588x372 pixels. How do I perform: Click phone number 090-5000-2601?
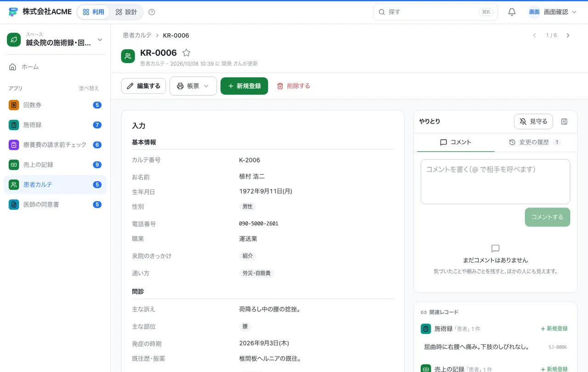[259, 224]
